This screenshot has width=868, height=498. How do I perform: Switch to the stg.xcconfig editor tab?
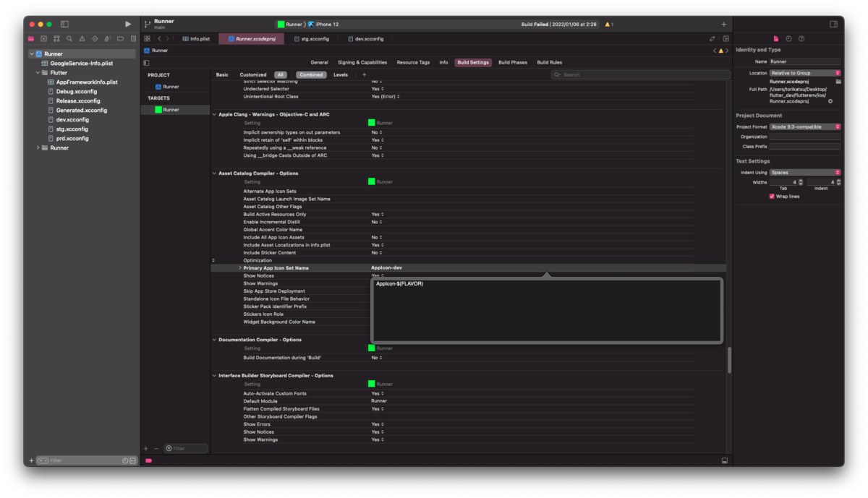(x=310, y=38)
